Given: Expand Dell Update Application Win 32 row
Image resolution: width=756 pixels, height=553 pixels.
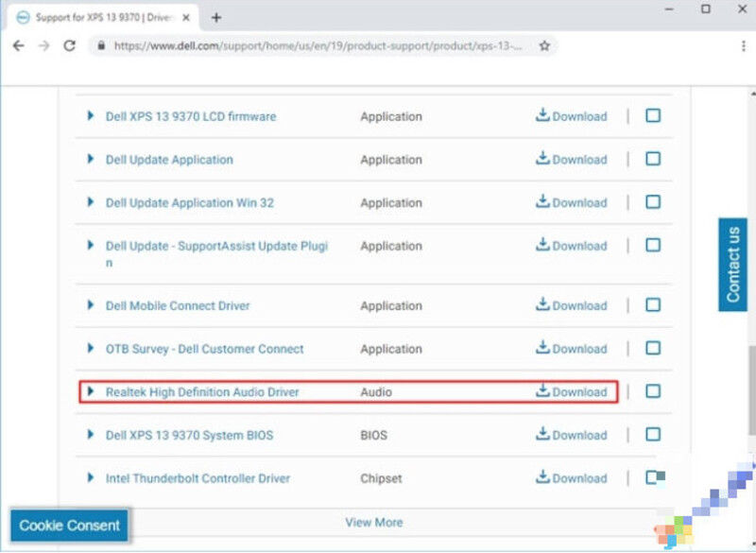Looking at the screenshot, I should point(90,202).
